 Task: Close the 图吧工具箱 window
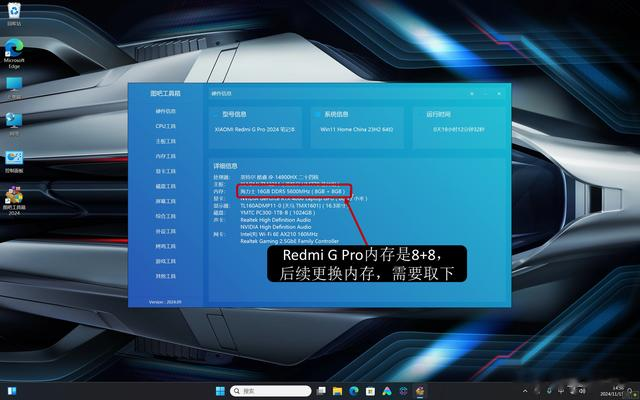coord(499,93)
